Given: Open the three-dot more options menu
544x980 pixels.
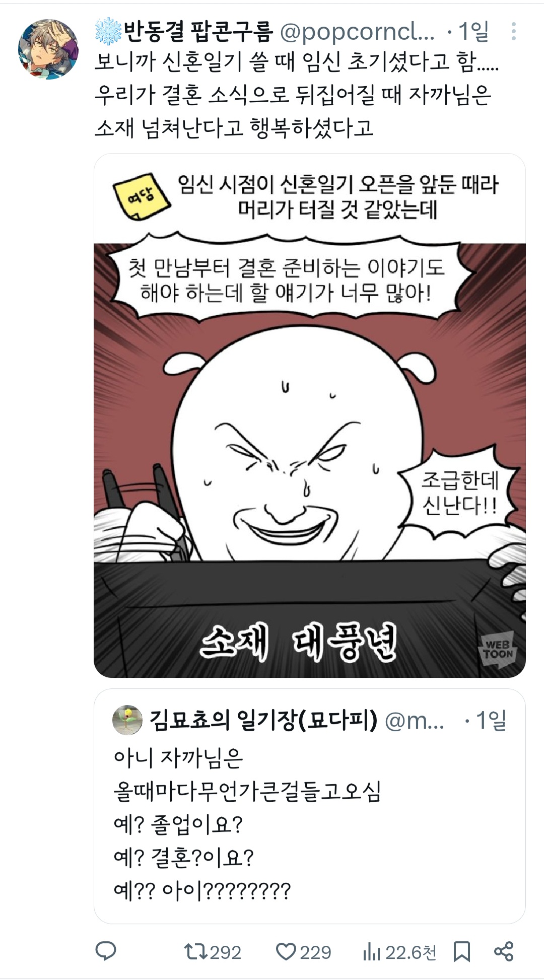Looking at the screenshot, I should tap(513, 32).
